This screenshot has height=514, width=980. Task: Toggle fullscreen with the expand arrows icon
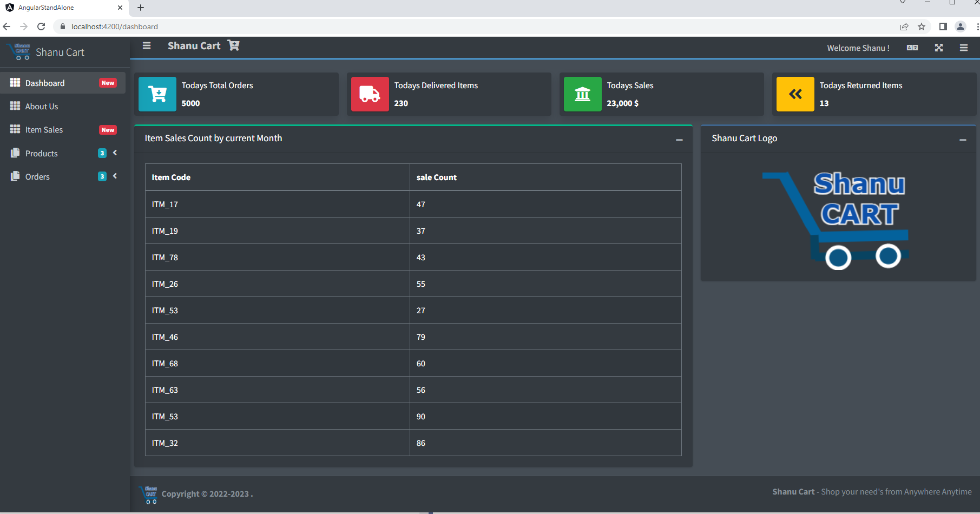point(939,48)
